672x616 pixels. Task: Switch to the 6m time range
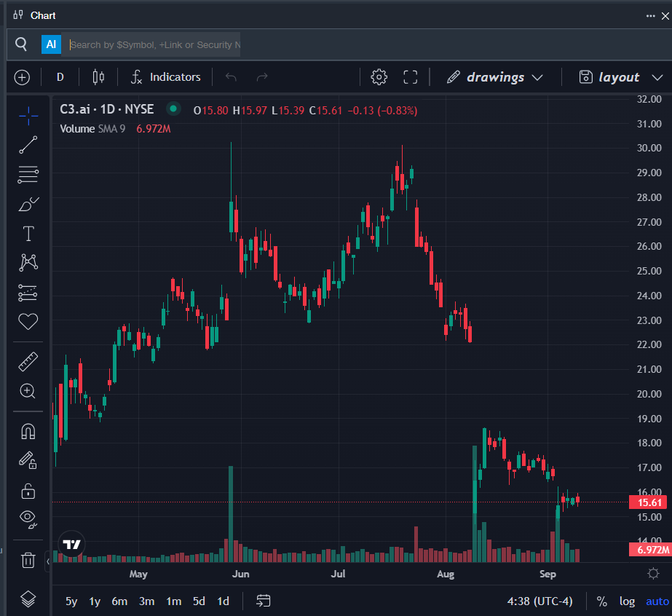[119, 601]
